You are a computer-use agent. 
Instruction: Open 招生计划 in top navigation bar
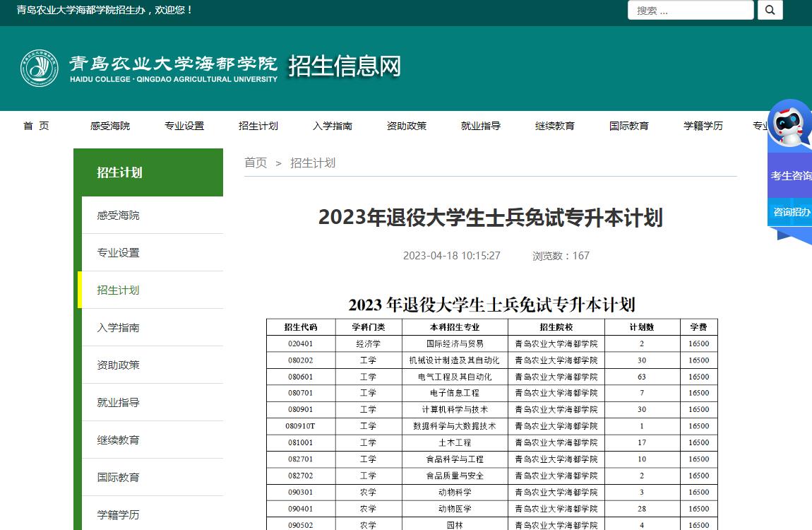tap(258, 126)
